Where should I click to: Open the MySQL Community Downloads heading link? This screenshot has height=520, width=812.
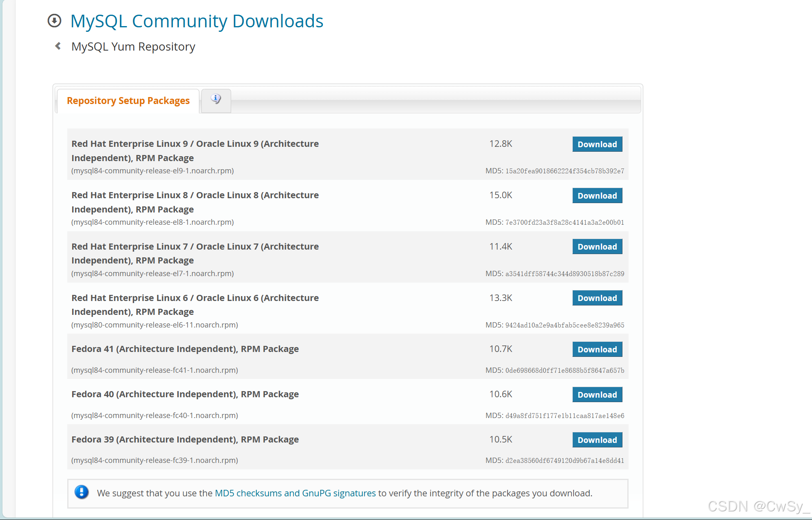click(196, 21)
